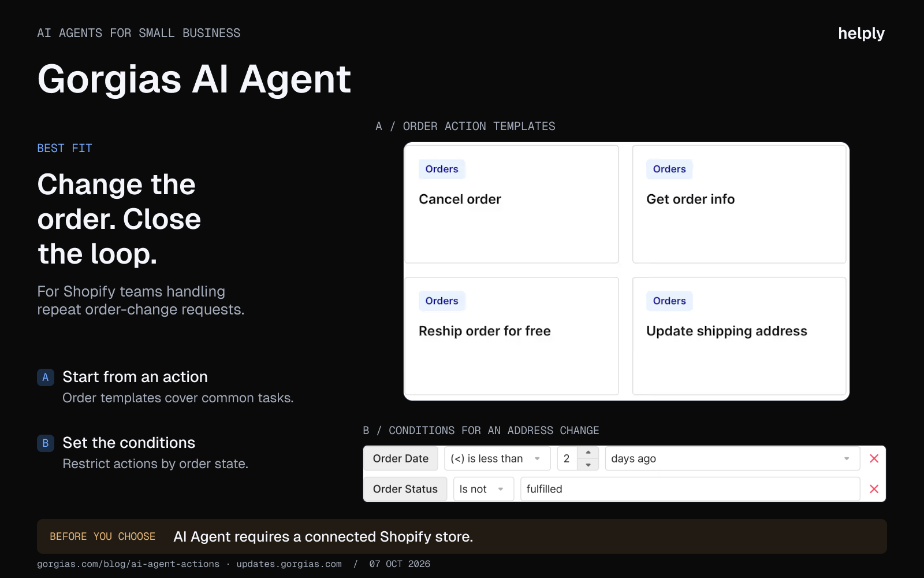924x578 pixels.
Task: Click the 'BEFORE YOU CHOOSE' label
Action: 102,536
